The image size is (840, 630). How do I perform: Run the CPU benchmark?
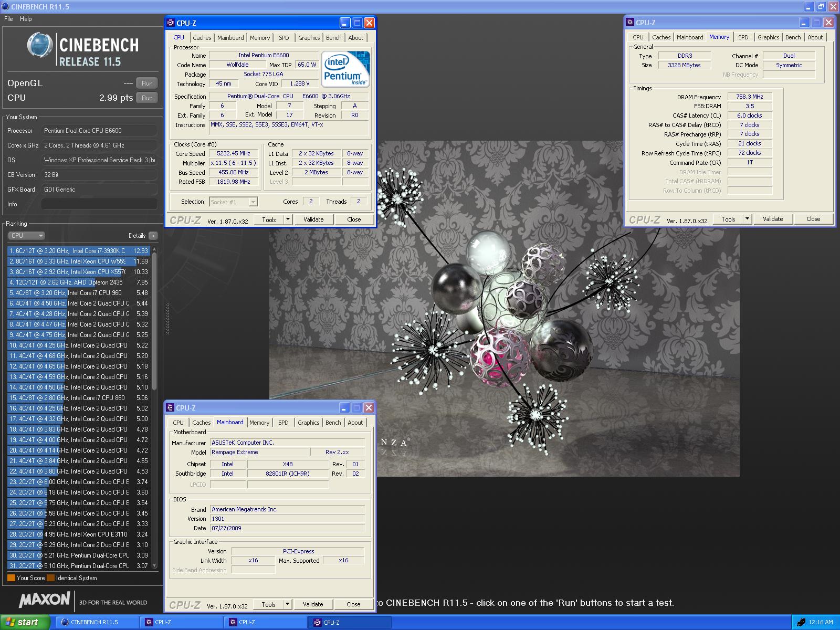(x=147, y=98)
